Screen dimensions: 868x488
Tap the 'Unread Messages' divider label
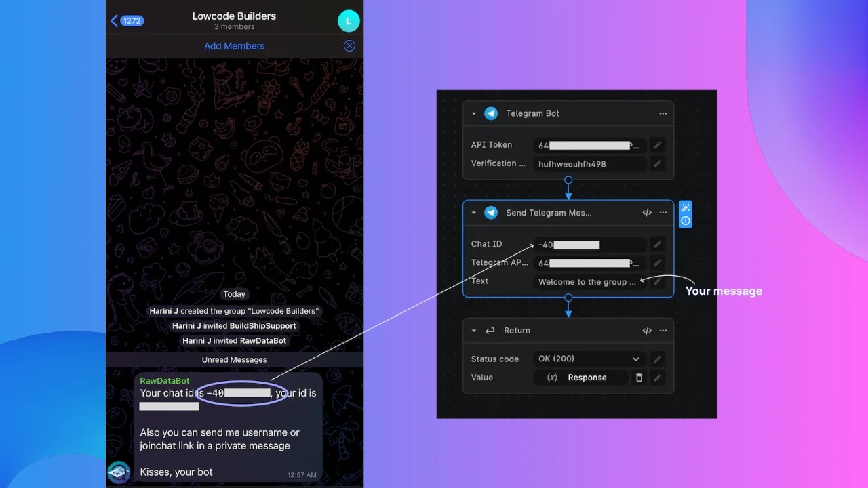(235, 360)
